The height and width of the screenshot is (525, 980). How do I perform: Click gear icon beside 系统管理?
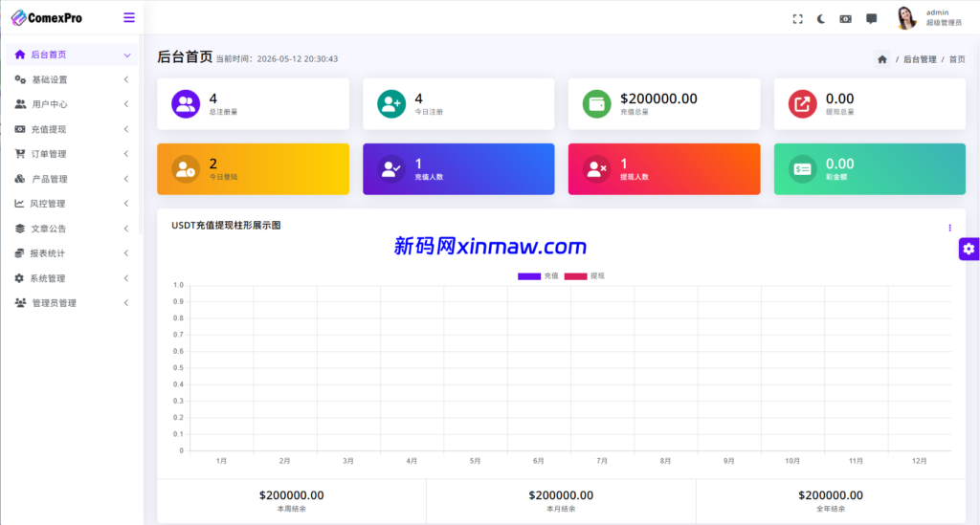[19, 278]
